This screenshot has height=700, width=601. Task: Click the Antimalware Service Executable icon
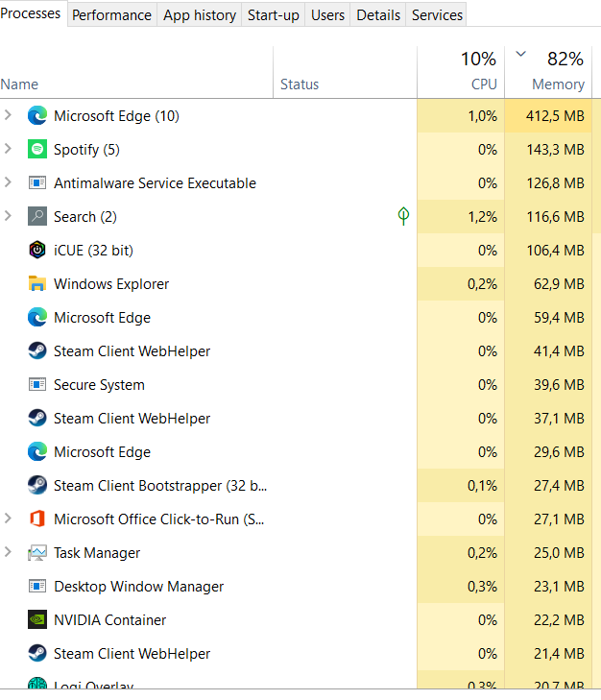(x=37, y=183)
